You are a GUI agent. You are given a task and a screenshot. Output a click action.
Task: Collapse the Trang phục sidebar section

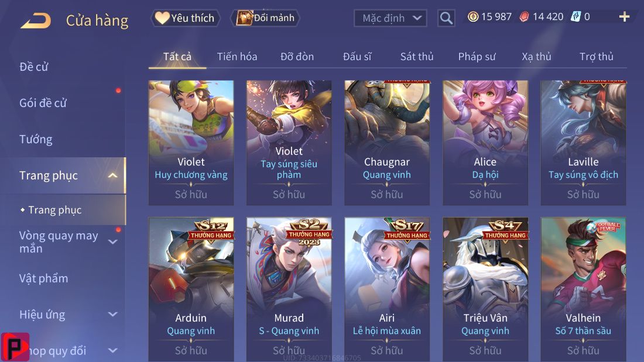(x=112, y=175)
